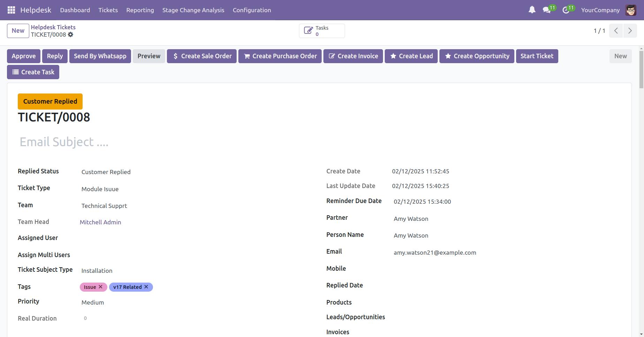Click Start Ticket button
The width and height of the screenshot is (644, 337).
click(x=537, y=56)
